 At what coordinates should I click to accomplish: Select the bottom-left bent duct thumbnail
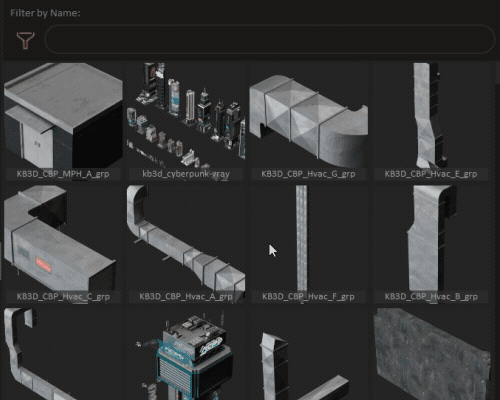(63, 354)
